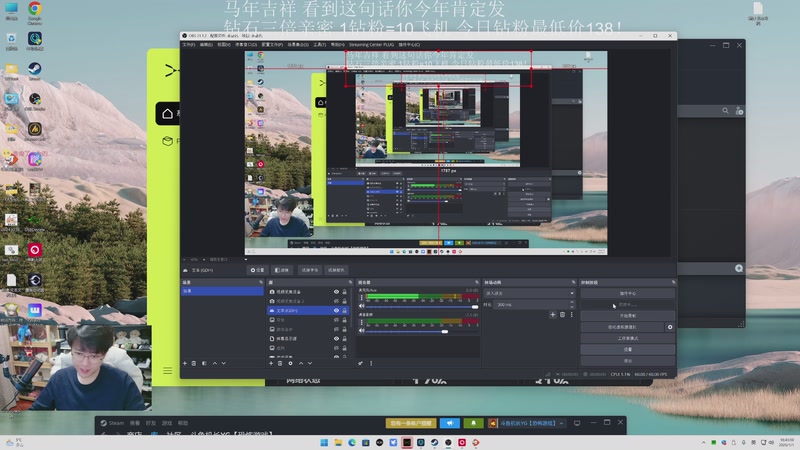
Task: Move the scene up with the 场景 dock arrow
Action: point(215,363)
